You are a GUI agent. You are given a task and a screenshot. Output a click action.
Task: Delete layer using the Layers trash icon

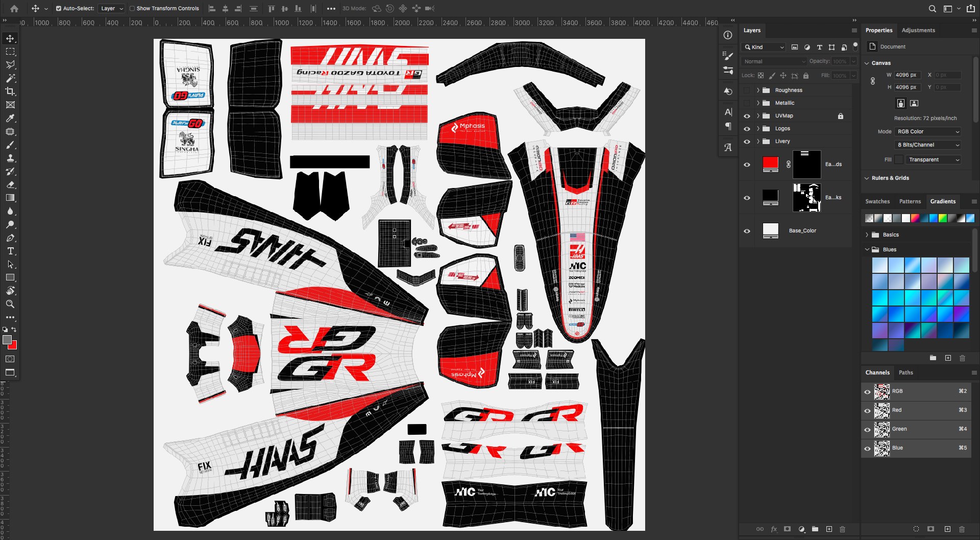coord(843,529)
